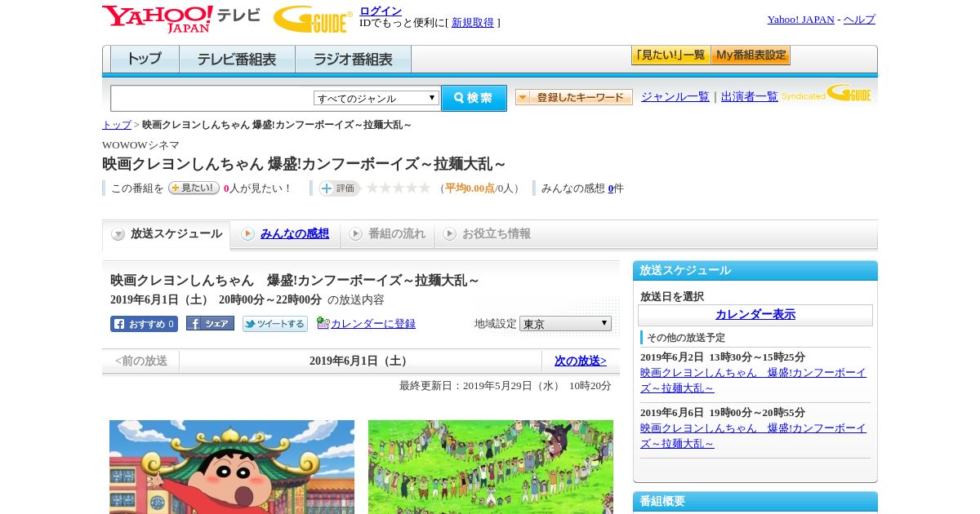Click the みんなの感想 tab arrow icon
Image resolution: width=980 pixels, height=514 pixels.
pyautogui.click(x=247, y=234)
